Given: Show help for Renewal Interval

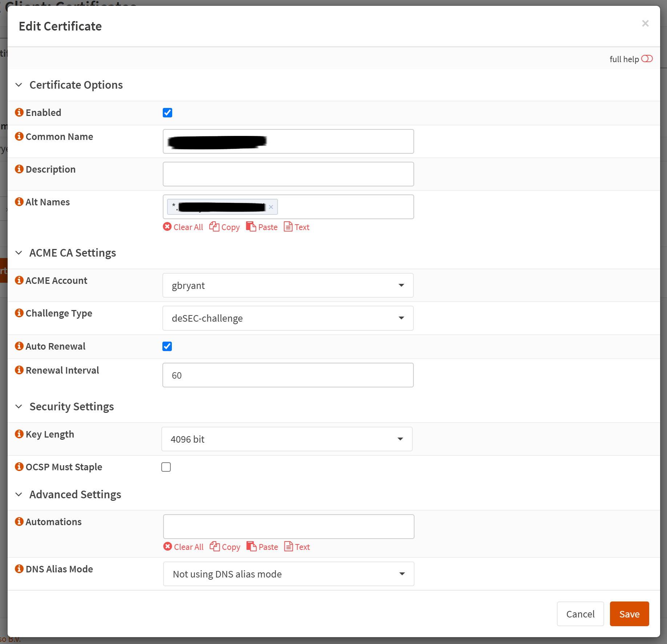Looking at the screenshot, I should click(19, 370).
